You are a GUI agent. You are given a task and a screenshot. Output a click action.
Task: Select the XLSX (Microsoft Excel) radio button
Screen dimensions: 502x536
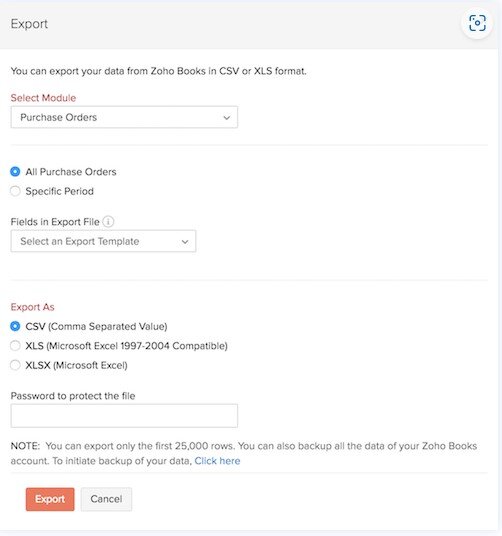click(x=15, y=365)
